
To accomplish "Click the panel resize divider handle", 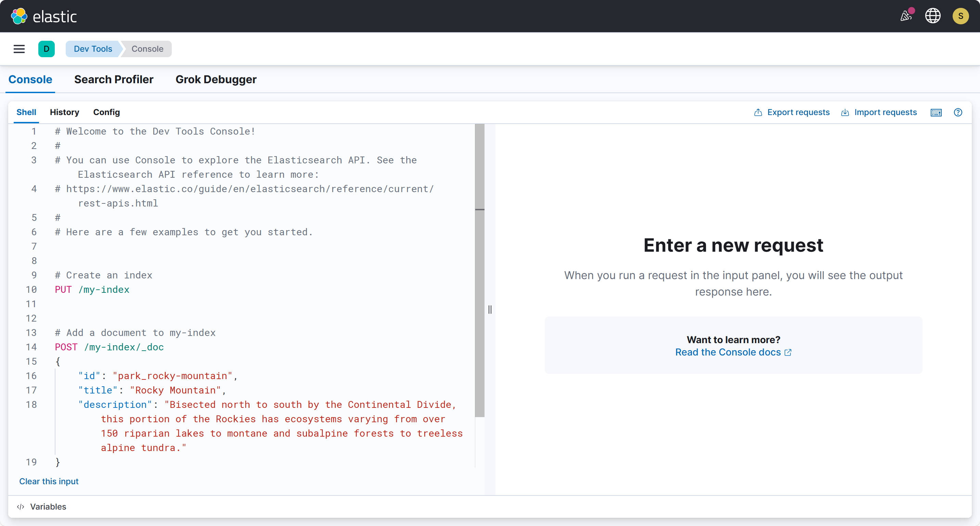I will (x=490, y=310).
